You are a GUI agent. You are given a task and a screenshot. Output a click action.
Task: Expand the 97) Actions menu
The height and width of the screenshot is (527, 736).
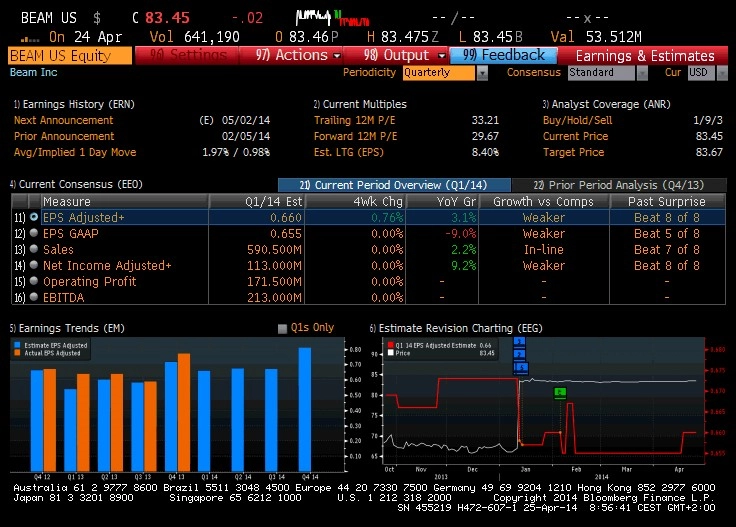[337, 55]
